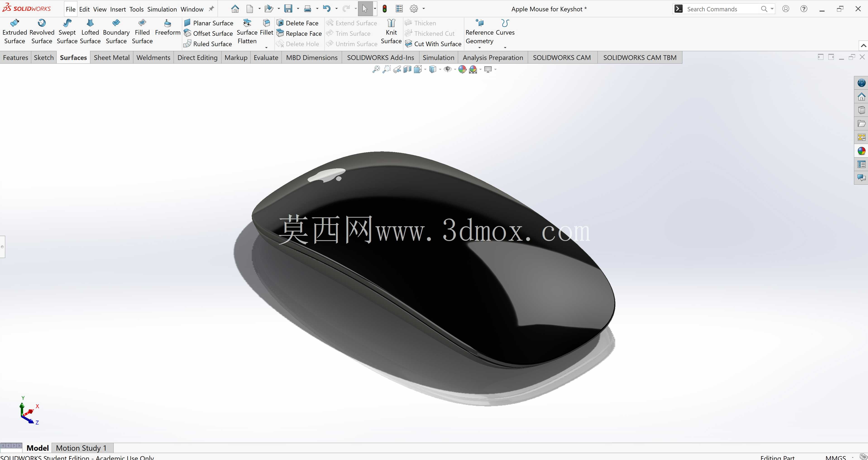
Task: Click the Surface Flatten tool
Action: pos(247,32)
